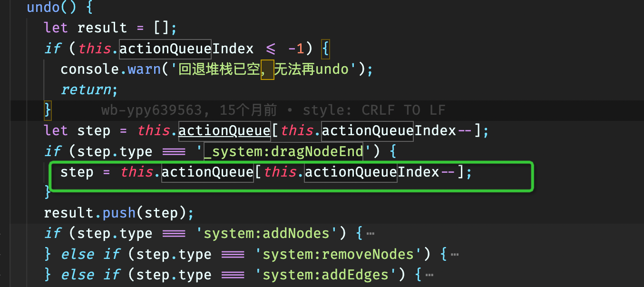Click 'result' in the let result declaration
The height and width of the screenshot is (287, 644).
[102, 28]
